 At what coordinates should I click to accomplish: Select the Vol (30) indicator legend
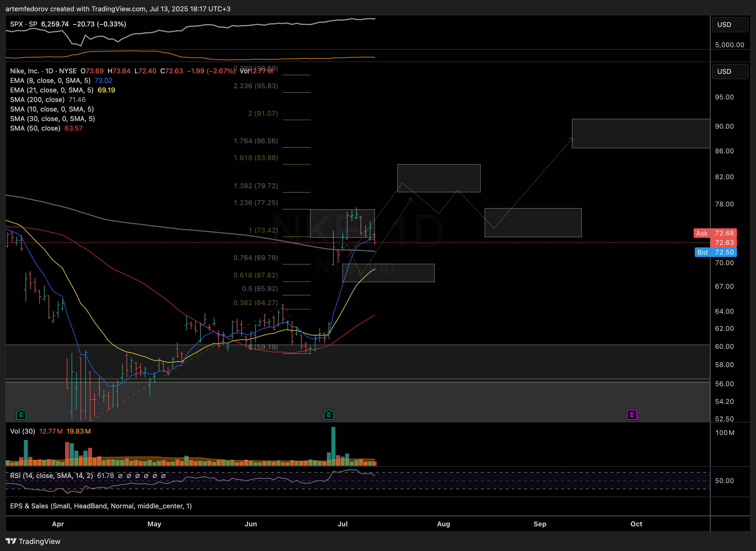coord(23,431)
